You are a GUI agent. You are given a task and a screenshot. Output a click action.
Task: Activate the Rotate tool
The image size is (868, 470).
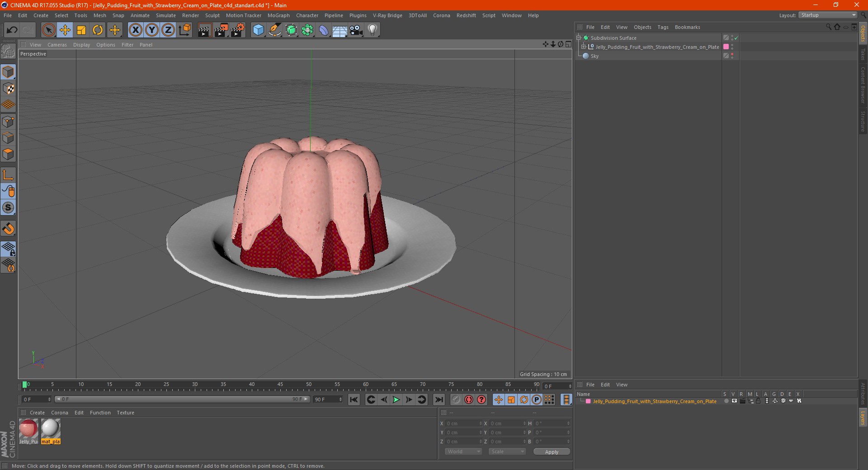pos(98,30)
